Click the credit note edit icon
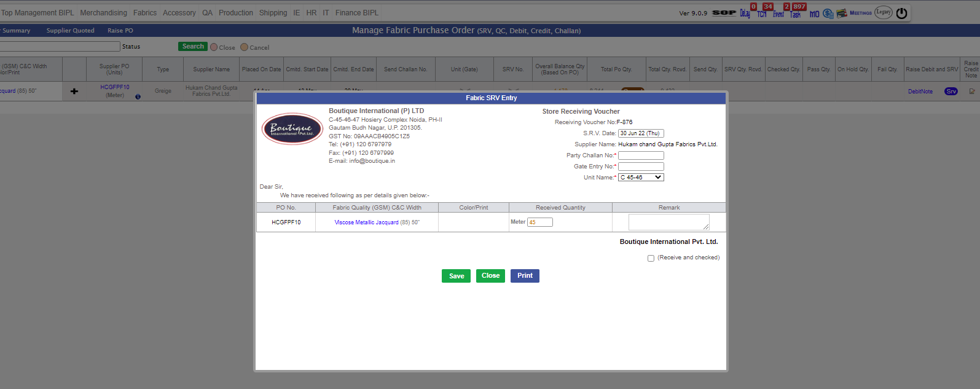The image size is (980, 389). (x=972, y=92)
